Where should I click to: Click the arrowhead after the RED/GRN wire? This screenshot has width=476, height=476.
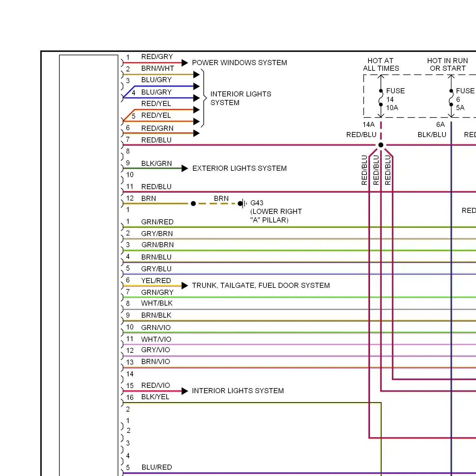(x=196, y=133)
